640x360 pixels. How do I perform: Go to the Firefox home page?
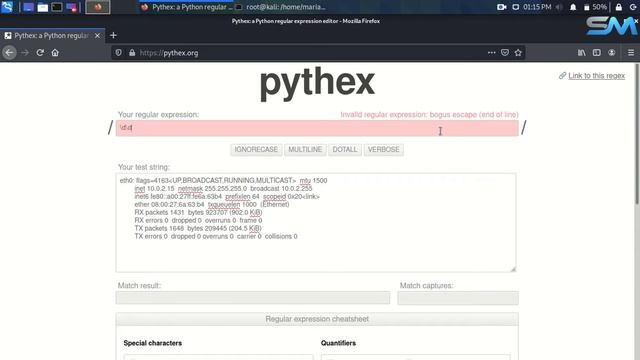[55, 53]
